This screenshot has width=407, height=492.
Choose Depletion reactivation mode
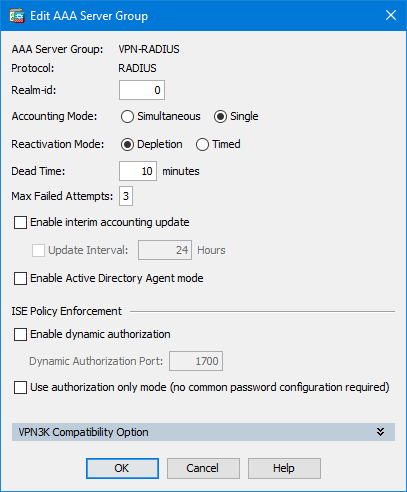pos(127,145)
